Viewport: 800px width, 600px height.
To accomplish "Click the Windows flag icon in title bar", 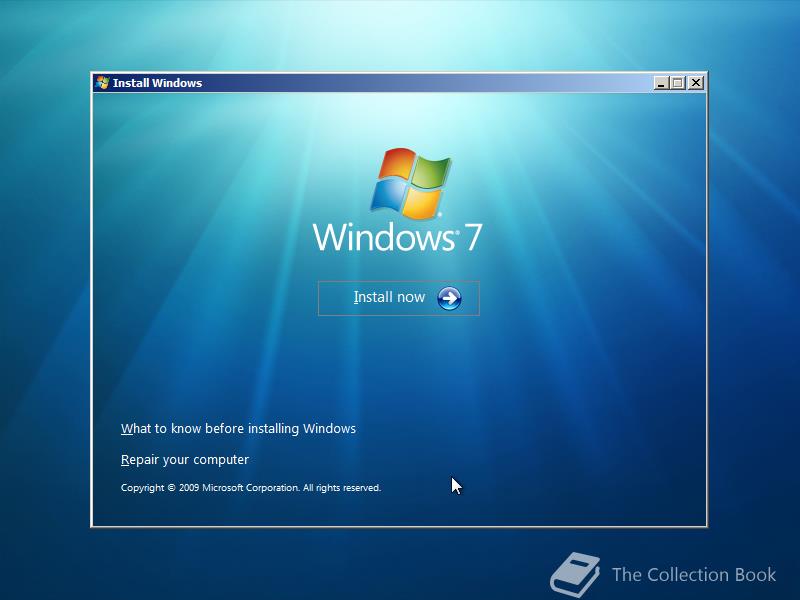I will tap(102, 83).
